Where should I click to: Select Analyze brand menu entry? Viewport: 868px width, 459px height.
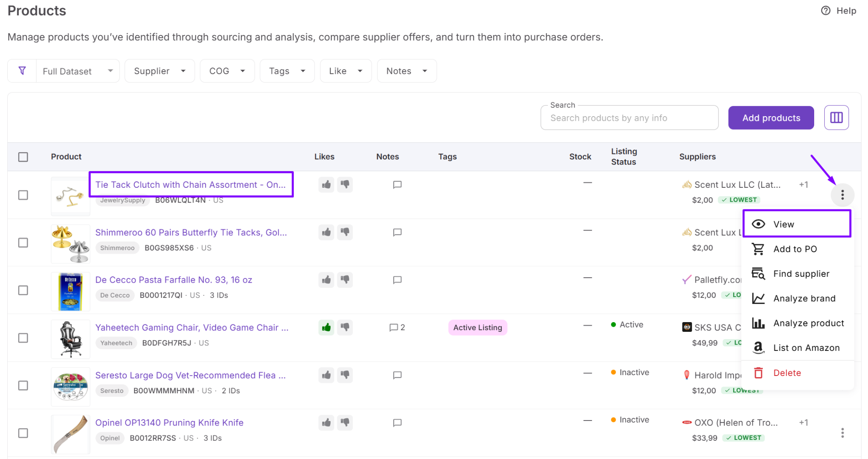[x=797, y=298]
